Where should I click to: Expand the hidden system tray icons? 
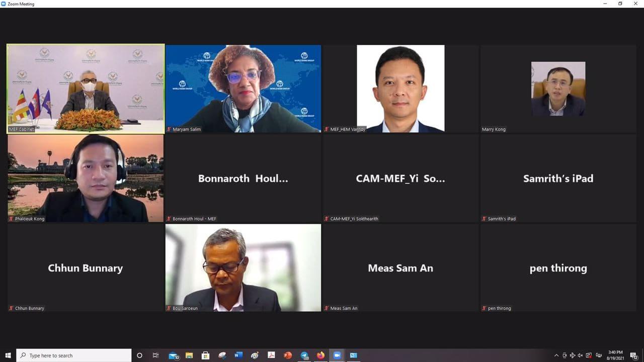(x=556, y=355)
